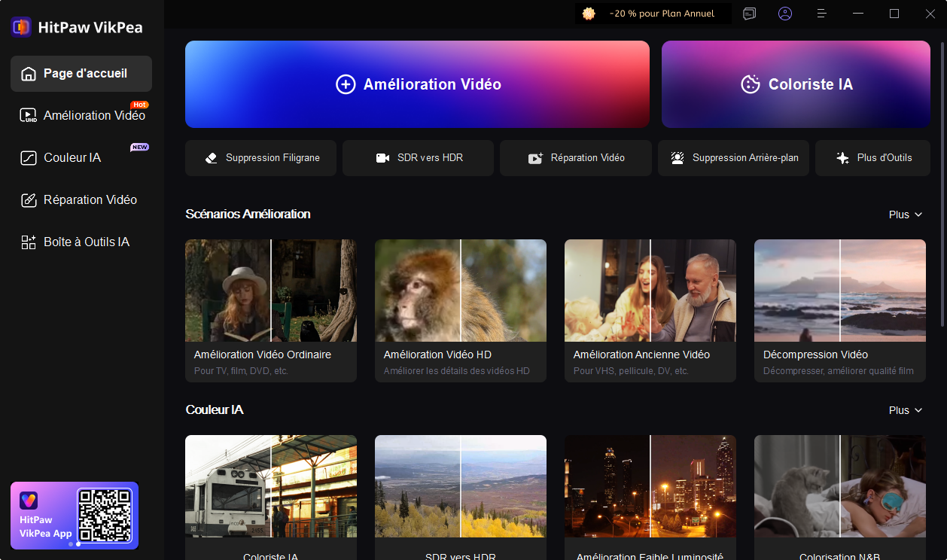Open the user account profile icon
Screen dimensions: 947x560
tap(785, 14)
